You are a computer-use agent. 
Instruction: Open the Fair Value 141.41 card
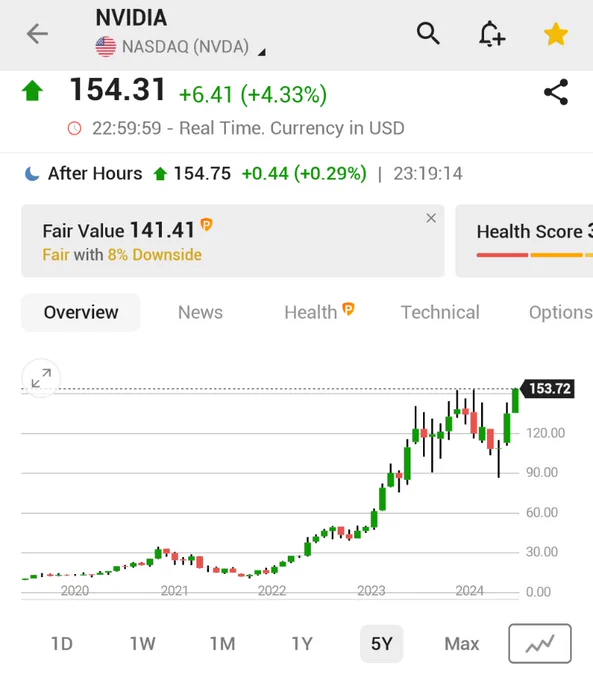point(233,241)
